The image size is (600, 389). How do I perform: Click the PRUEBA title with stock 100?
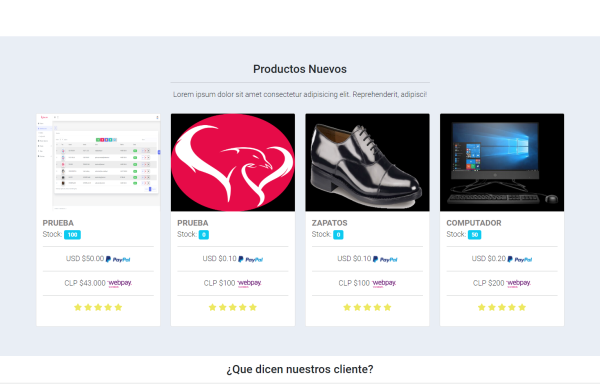(x=58, y=223)
